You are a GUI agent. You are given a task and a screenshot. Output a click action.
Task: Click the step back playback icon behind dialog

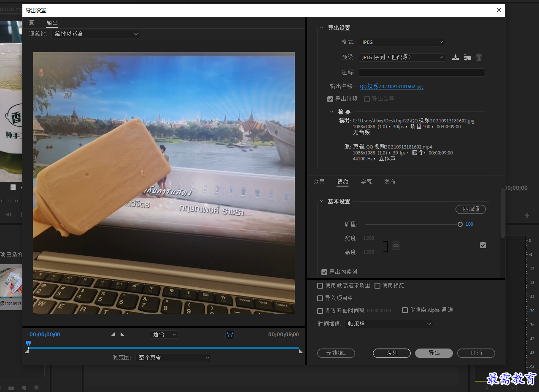[8, 215]
